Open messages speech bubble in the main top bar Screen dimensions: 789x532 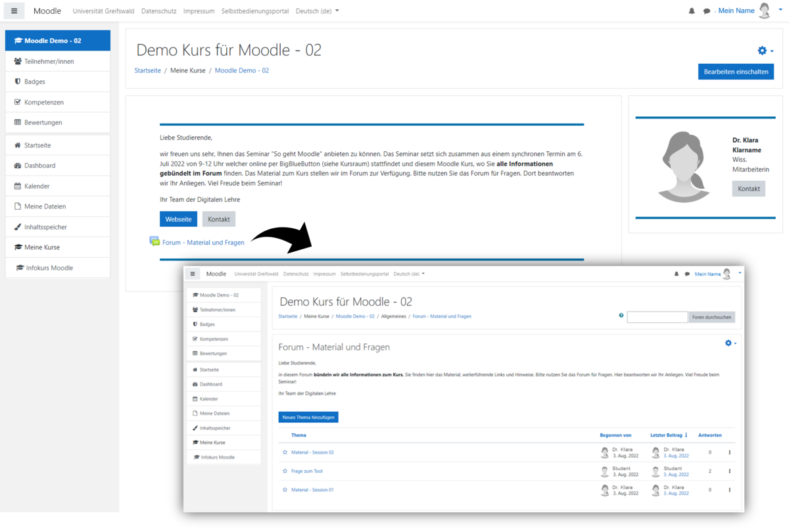coord(707,11)
